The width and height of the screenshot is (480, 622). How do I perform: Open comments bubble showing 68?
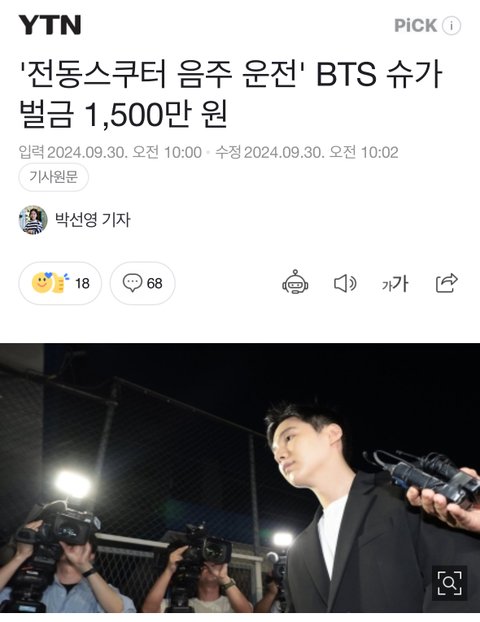click(142, 283)
